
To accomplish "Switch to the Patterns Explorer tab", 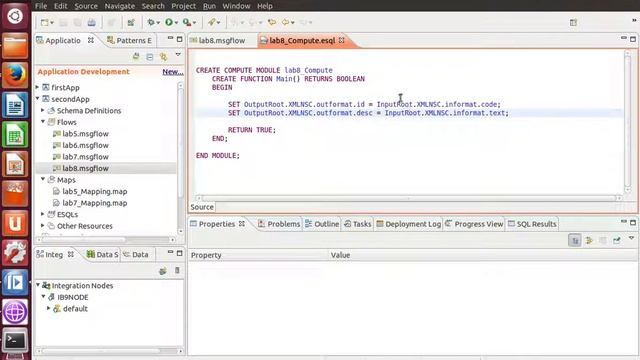I will pyautogui.click(x=129, y=40).
